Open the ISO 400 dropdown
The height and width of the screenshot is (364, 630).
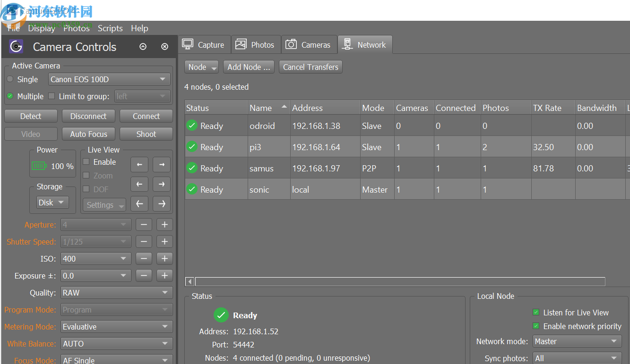(x=96, y=259)
